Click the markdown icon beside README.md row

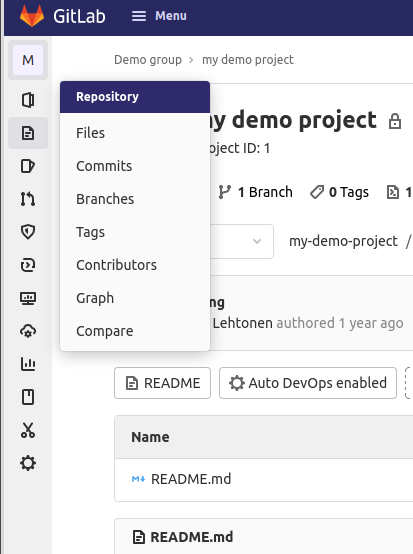(x=138, y=479)
